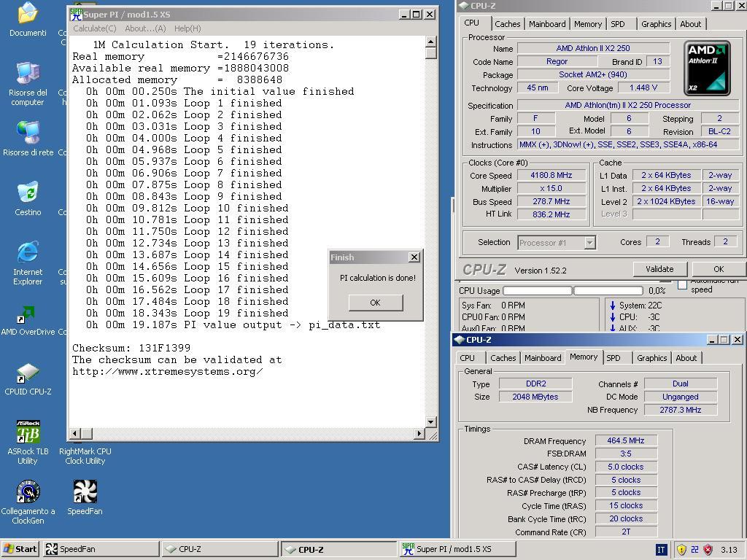
Task: Select About tab in lower CPU-Z window
Action: (686, 357)
